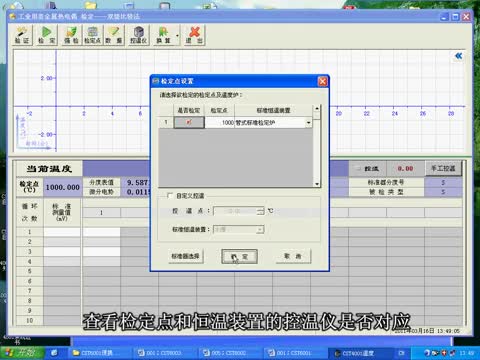The width and height of the screenshot is (480, 360).
Task: Cancel the dialog with 取消
Action: click(293, 256)
